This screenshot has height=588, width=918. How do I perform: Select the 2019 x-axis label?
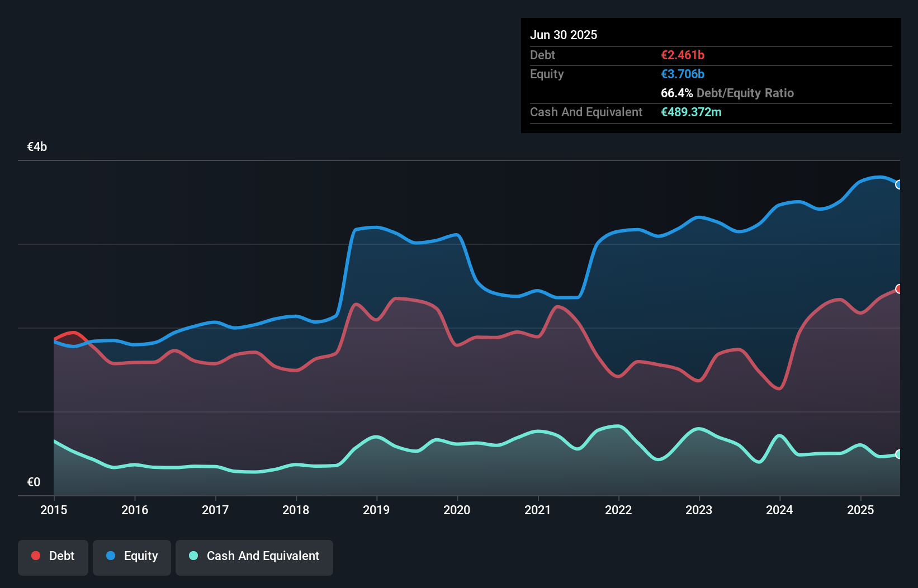point(376,510)
